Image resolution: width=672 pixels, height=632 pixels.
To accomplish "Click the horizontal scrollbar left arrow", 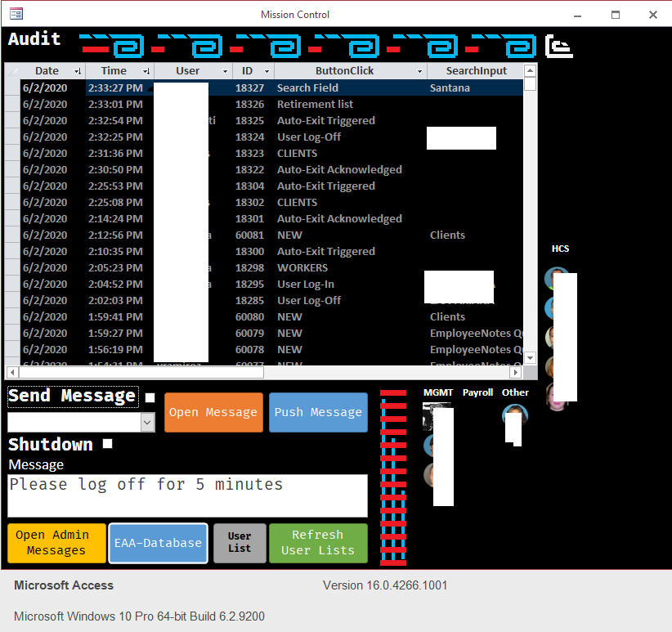I will point(12,372).
